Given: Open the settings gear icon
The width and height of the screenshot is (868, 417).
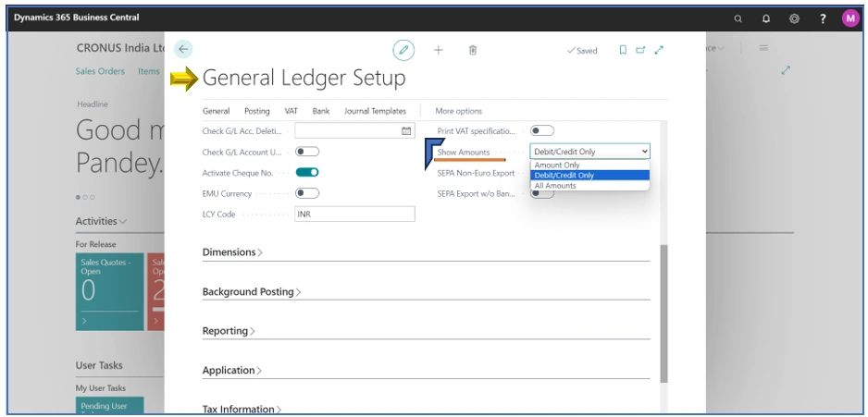Looking at the screenshot, I should tap(794, 18).
